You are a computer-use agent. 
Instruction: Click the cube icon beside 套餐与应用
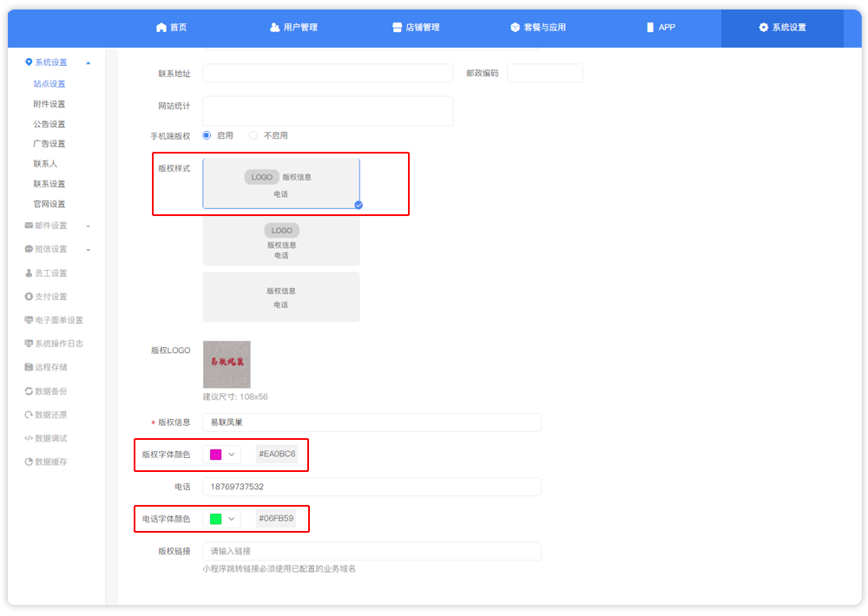coord(515,27)
